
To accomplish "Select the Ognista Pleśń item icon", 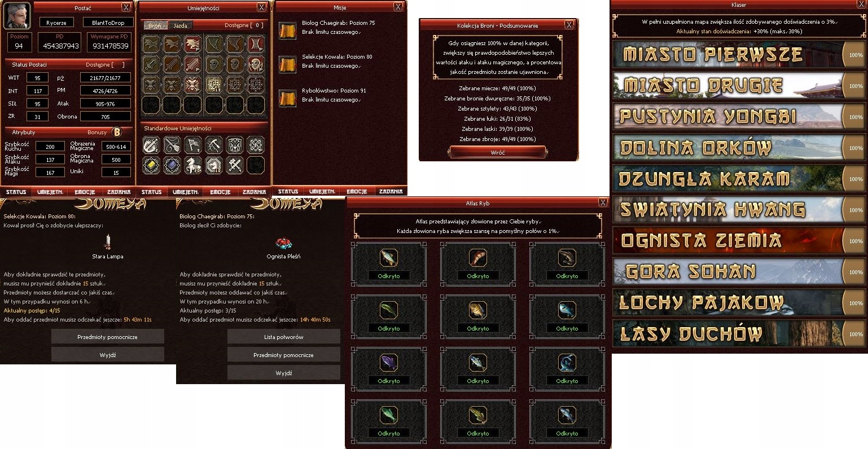I will 283,243.
